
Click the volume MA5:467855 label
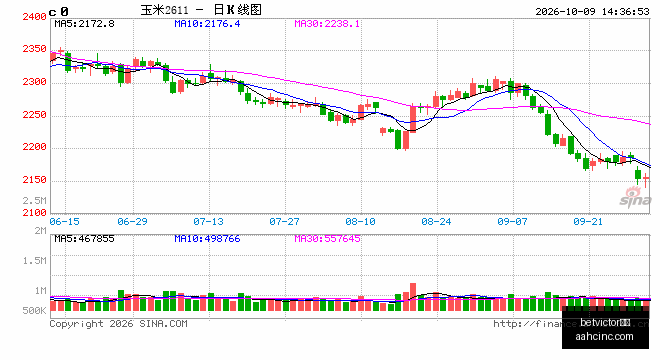[84, 239]
